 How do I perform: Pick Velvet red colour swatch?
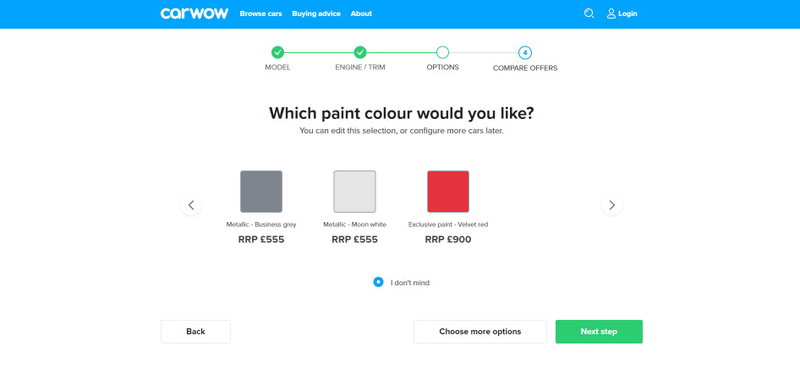pyautogui.click(x=448, y=191)
